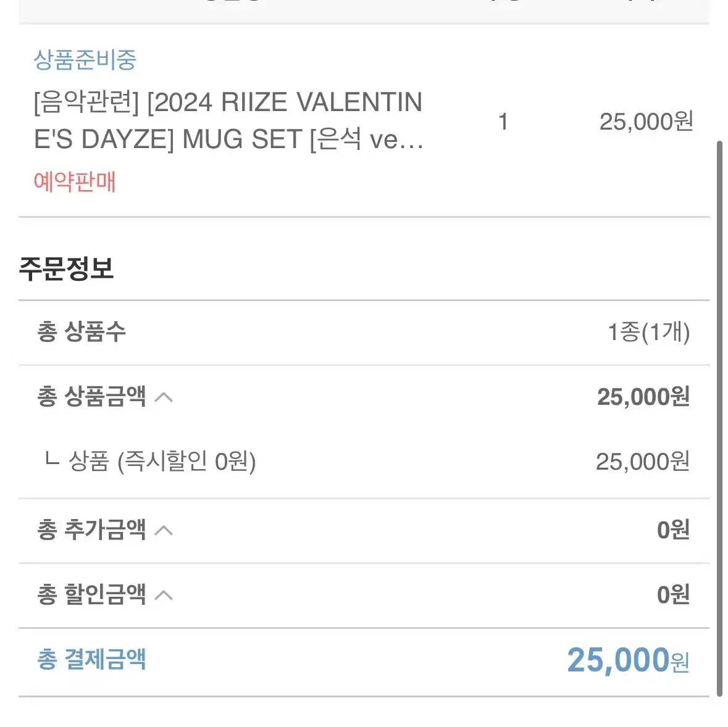Tap the bold 25,000원 total product amount
This screenshot has width=728, height=727.
(643, 397)
